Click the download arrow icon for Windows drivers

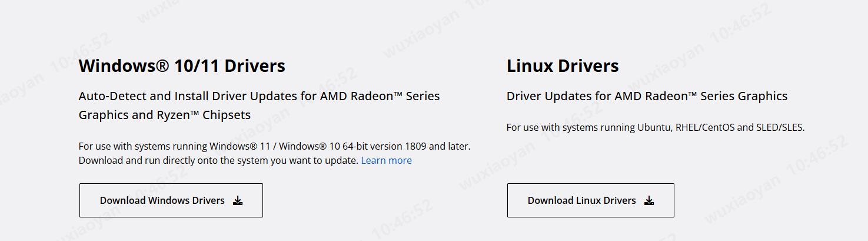point(238,201)
